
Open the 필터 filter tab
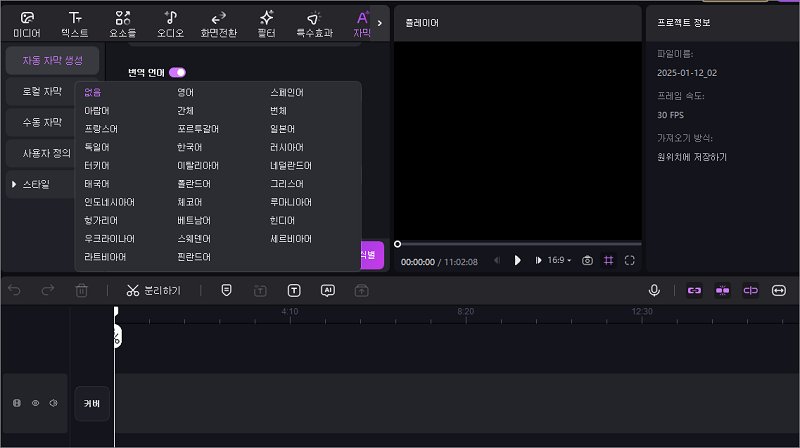[266, 24]
